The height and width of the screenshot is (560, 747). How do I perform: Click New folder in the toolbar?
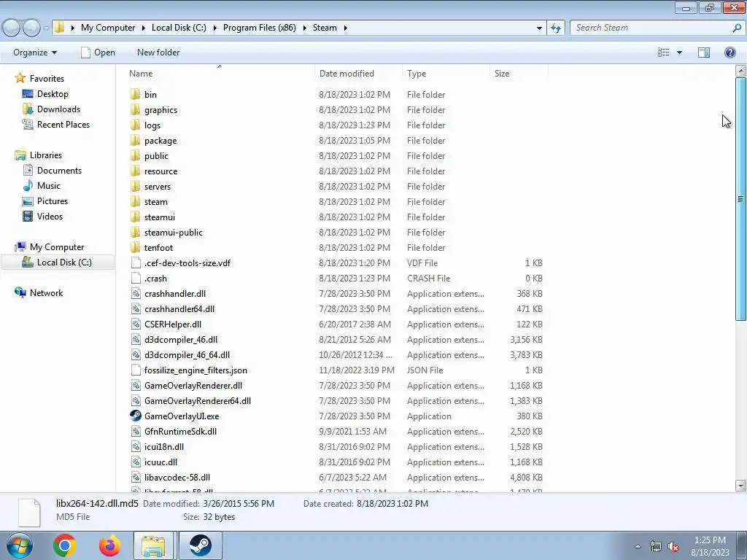pos(158,52)
